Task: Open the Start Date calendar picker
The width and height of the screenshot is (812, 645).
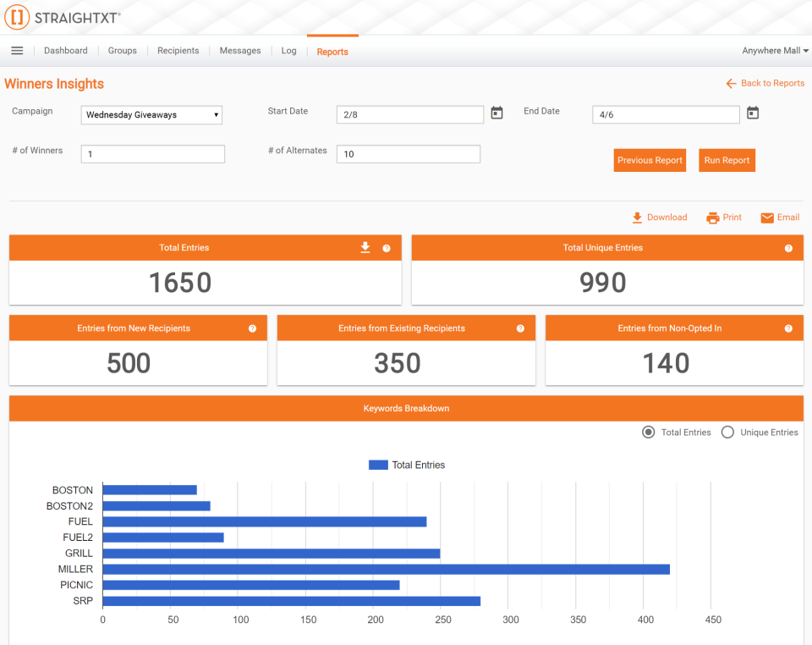Action: tap(497, 112)
